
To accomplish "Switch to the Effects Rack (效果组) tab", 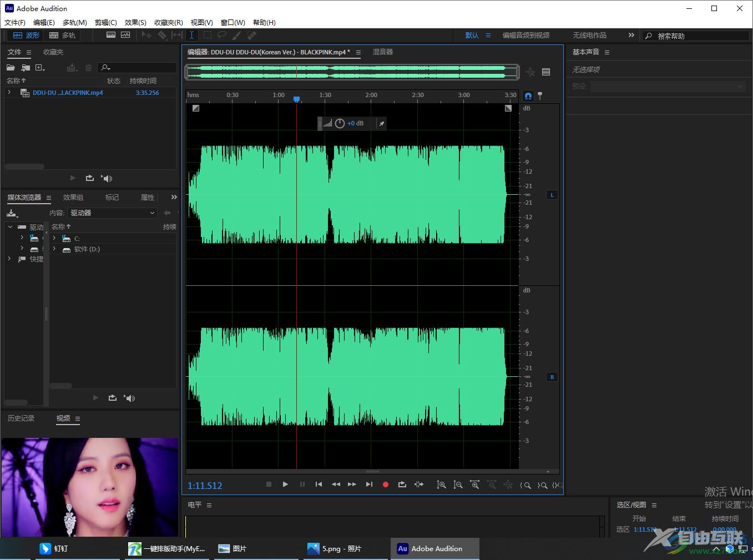I will point(73,198).
